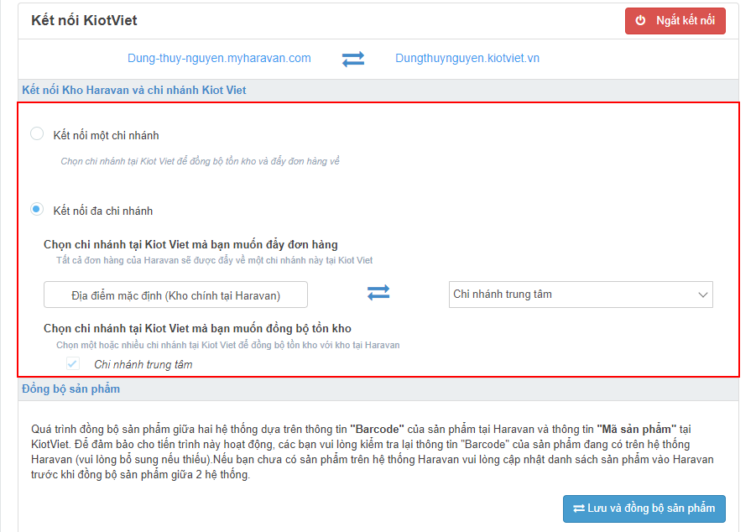The height and width of the screenshot is (532, 756).
Task: Click the heading Chọn chi nhánh... muốn đẩy đơn hàng
Action: point(190,244)
